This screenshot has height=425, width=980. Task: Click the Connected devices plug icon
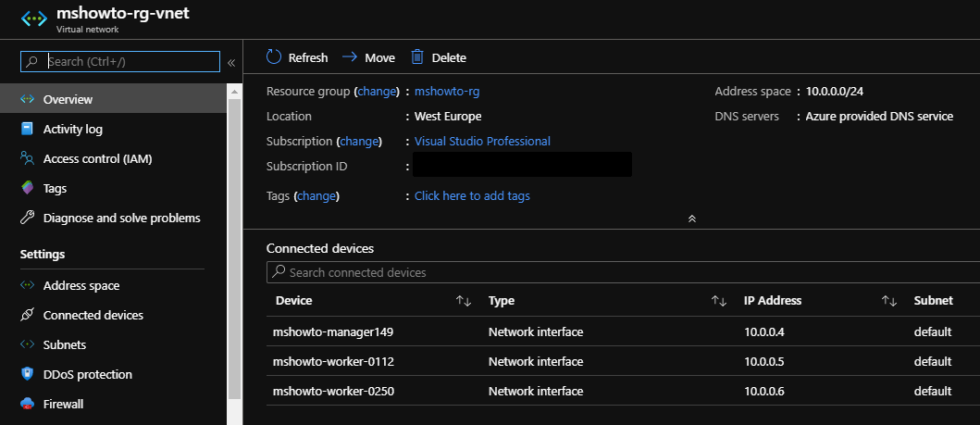pos(27,315)
